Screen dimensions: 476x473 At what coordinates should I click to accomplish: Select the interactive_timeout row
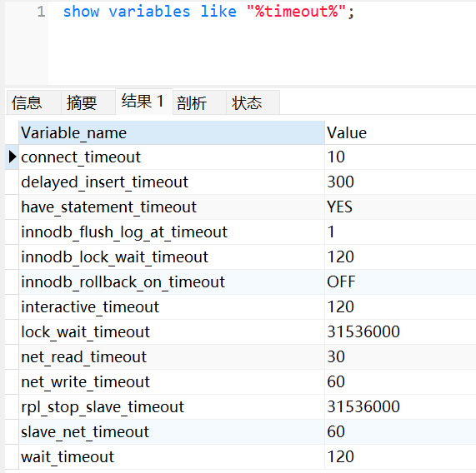pyautogui.click(x=240, y=306)
